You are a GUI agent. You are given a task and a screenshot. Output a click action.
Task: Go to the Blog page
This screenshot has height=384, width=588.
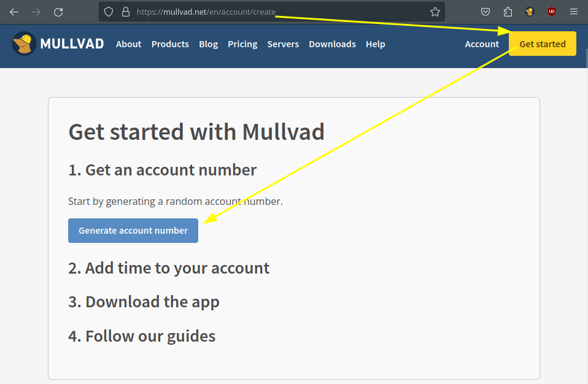pyautogui.click(x=208, y=44)
